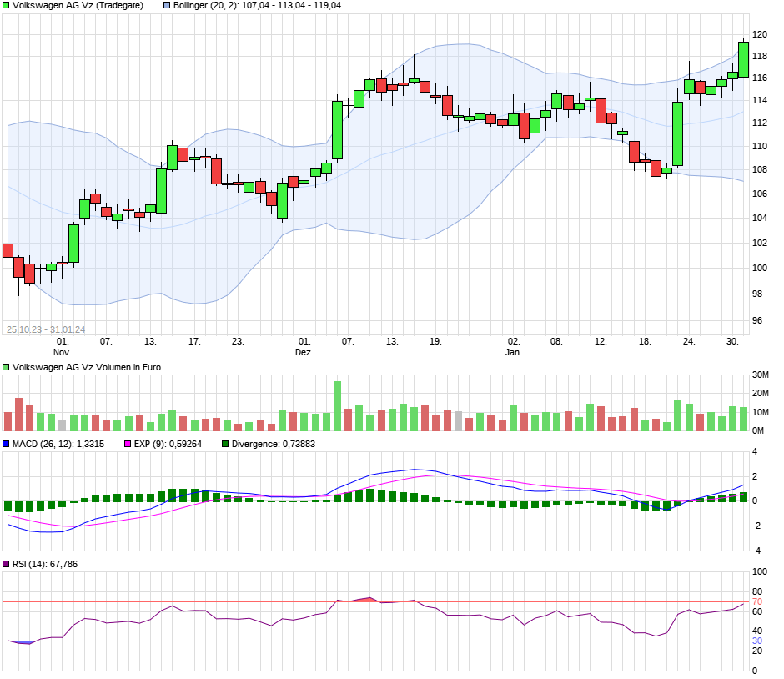The image size is (784, 679).
Task: Click the -2 MACD axis label
Action: [756, 526]
